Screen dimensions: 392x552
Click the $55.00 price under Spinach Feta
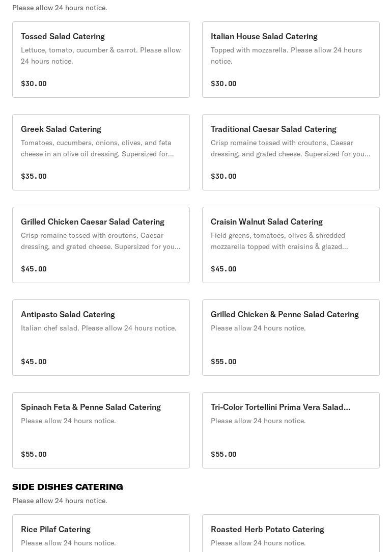[x=34, y=454]
